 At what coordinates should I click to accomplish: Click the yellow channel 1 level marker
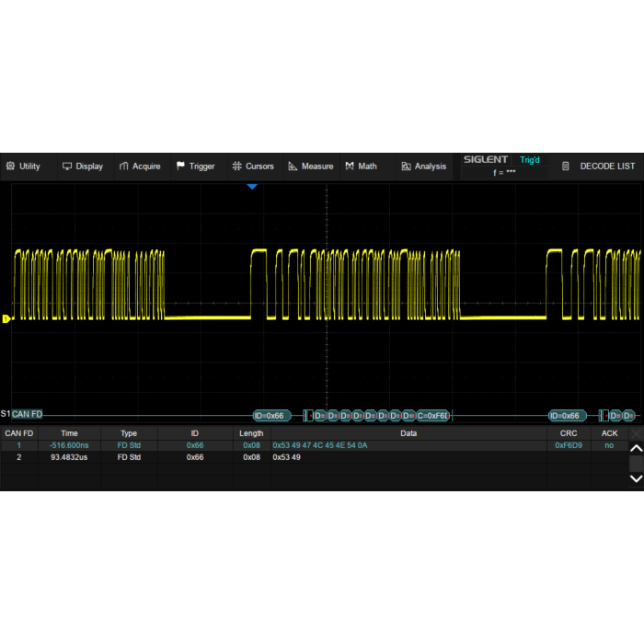click(6, 319)
